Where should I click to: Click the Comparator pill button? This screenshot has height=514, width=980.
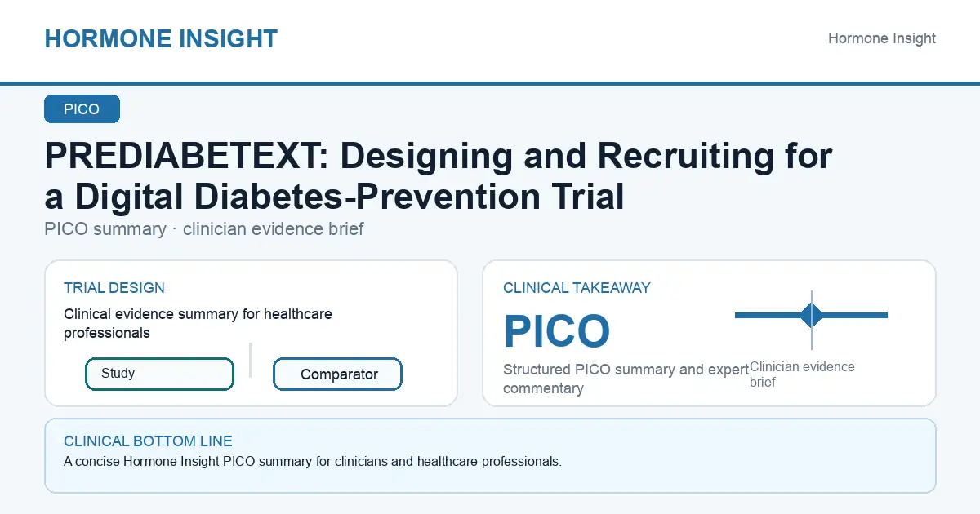pos(337,374)
